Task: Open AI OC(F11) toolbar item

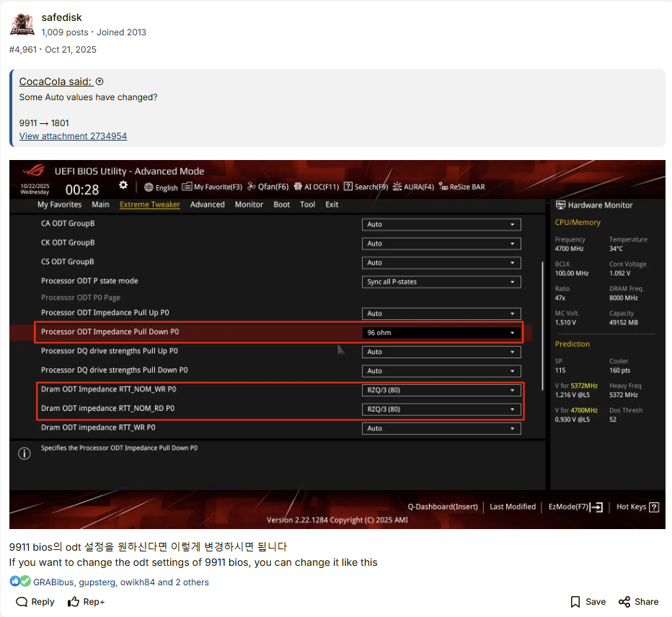Action: 317,187
